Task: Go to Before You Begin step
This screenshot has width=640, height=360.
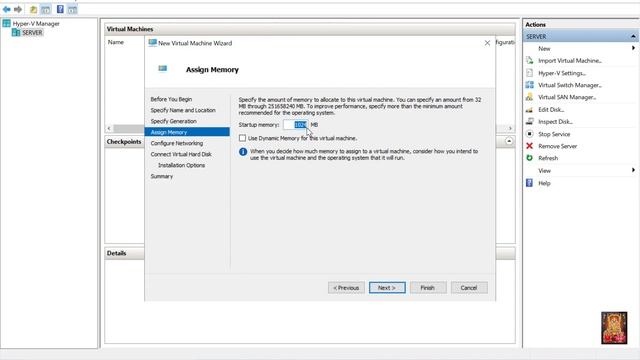Action: point(171,99)
